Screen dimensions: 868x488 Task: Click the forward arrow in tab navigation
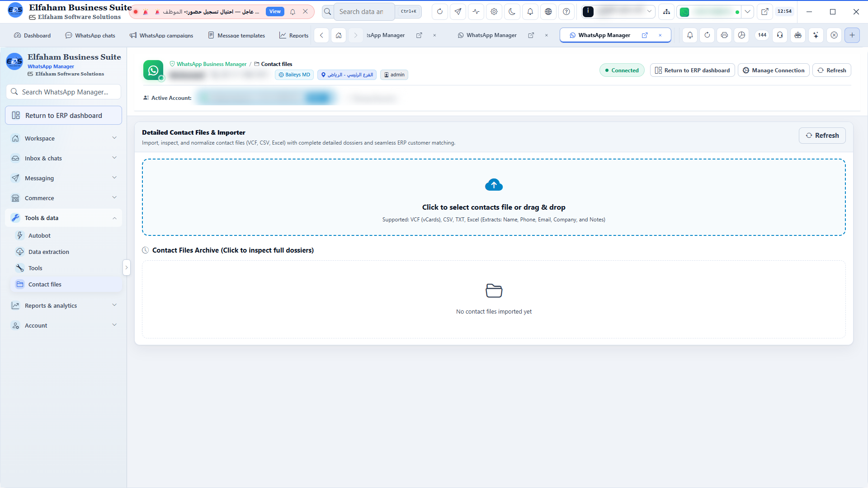coord(356,35)
